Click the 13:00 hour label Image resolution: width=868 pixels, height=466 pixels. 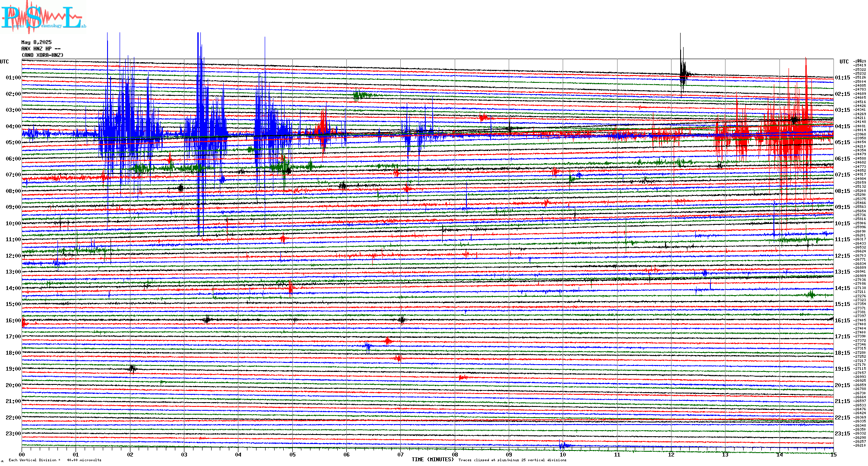13,272
